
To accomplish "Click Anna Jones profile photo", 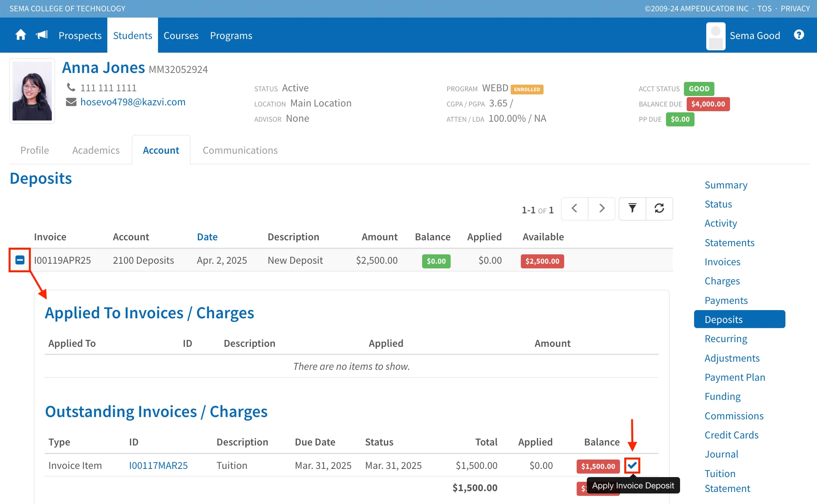I will pyautogui.click(x=32, y=91).
